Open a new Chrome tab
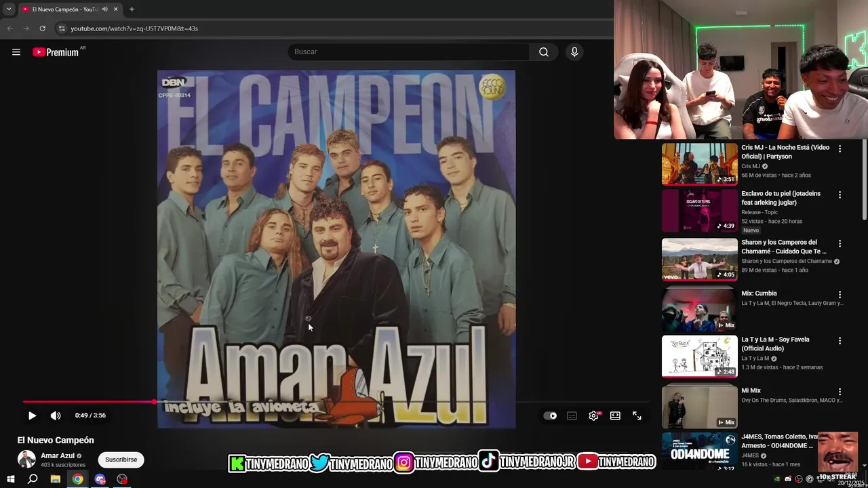Screen dimensions: 868x488 point(132,9)
